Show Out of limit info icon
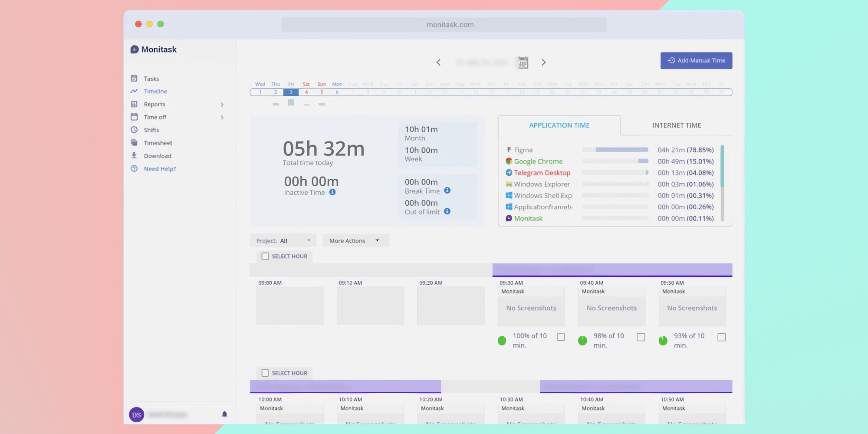Screen dimensions: 868x434 tap(447, 211)
